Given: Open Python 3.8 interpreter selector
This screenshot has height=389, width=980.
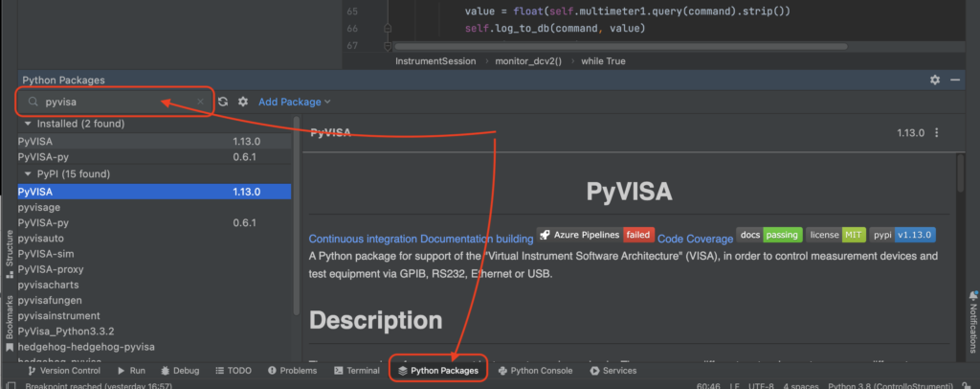Looking at the screenshot, I should 891,386.
